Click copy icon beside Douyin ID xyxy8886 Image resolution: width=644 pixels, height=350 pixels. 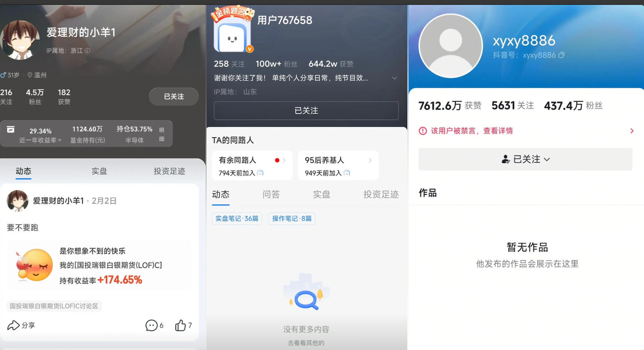click(x=561, y=55)
